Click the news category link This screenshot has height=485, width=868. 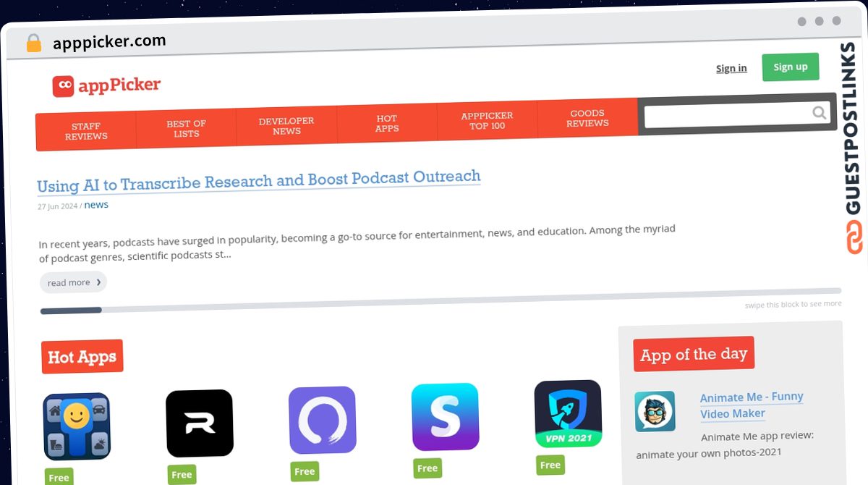96,205
